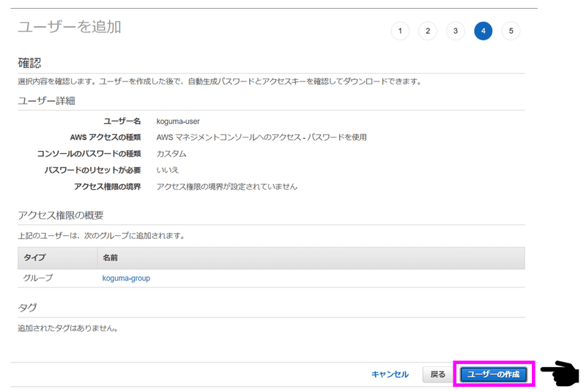
Task: Click the AWS マネジメントコンソールへのアクセス value
Action: [262, 137]
